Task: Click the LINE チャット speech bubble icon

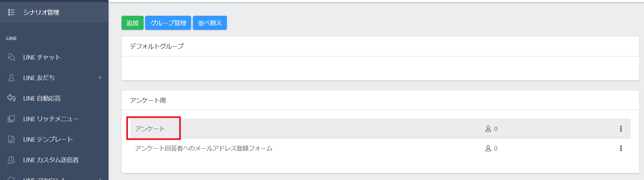Action: click(x=11, y=57)
